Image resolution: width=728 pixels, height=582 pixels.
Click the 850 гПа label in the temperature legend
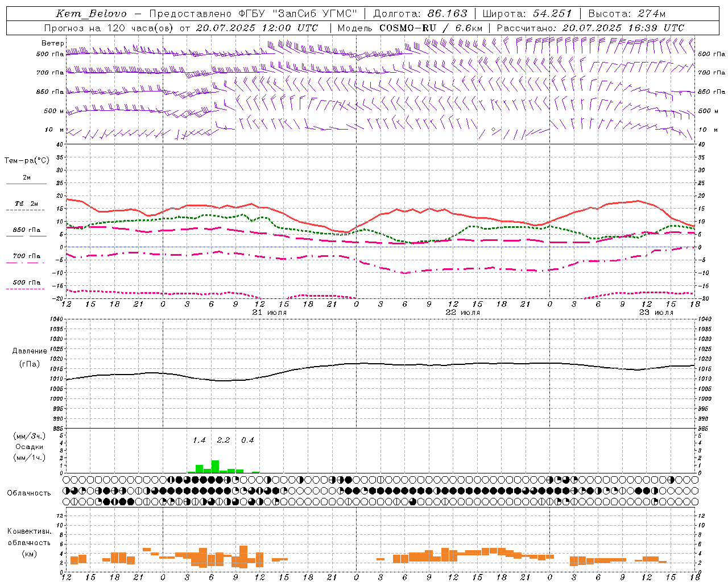point(27,230)
